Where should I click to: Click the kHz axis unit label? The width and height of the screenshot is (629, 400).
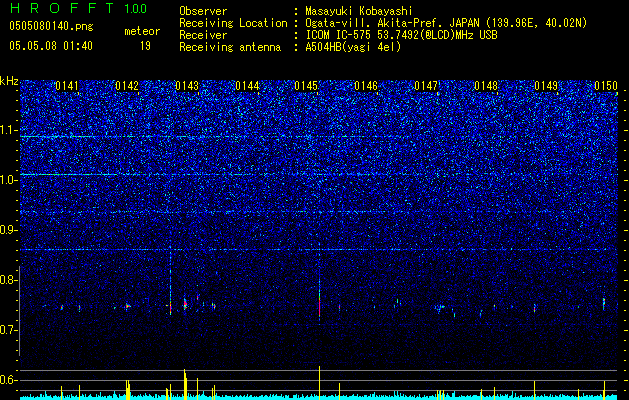[x=9, y=81]
